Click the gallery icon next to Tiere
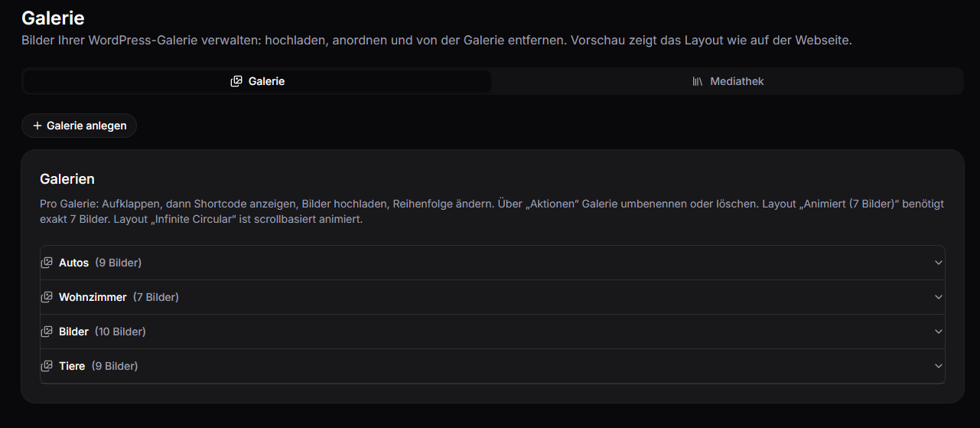The width and height of the screenshot is (980, 428). coord(47,366)
